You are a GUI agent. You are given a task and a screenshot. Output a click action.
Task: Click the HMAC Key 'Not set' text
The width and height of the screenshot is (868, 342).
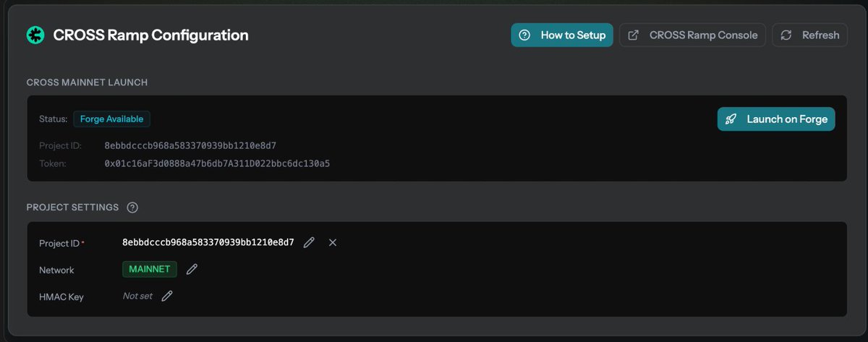point(137,296)
